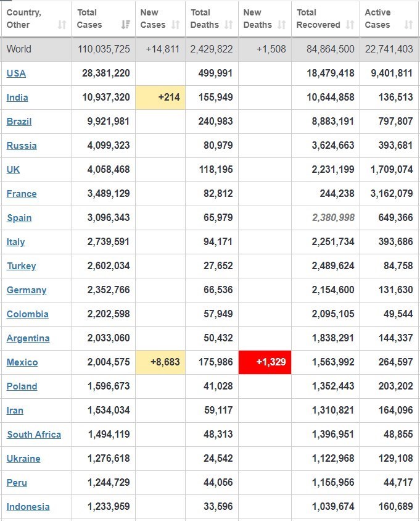Select the World total cases cell
The height and width of the screenshot is (521, 420).
pyautogui.click(x=104, y=49)
